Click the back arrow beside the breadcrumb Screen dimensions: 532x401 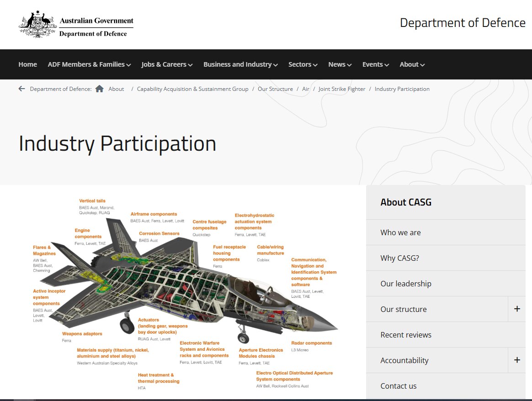pyautogui.click(x=21, y=89)
